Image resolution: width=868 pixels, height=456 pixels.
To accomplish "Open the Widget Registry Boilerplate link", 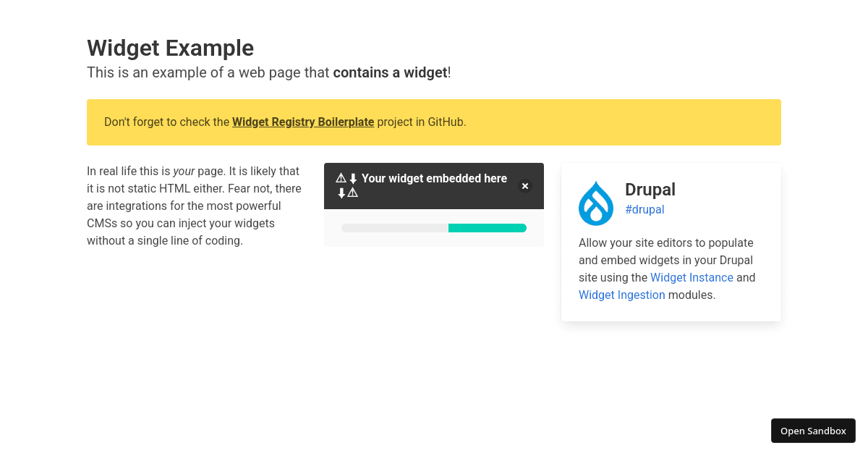I will coord(303,122).
